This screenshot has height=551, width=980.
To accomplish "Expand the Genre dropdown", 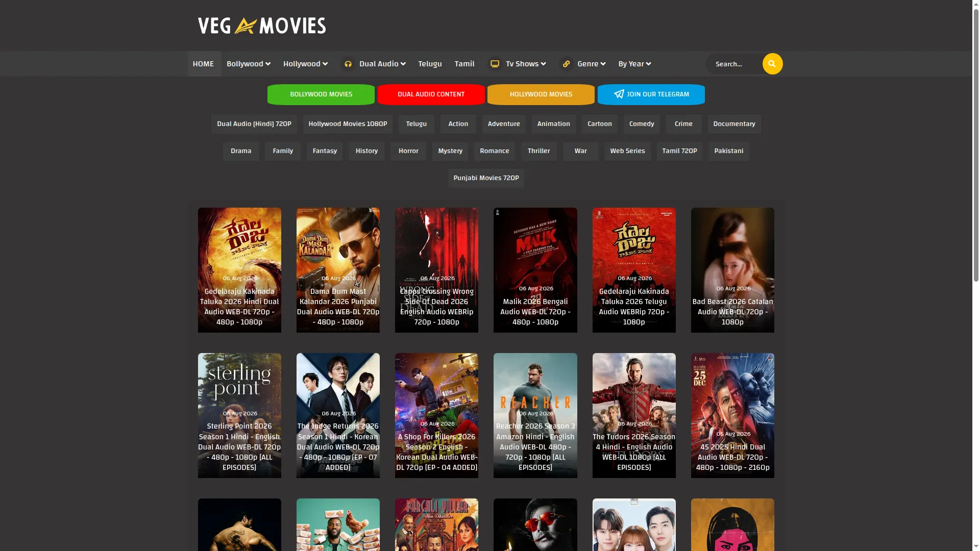I will [x=592, y=64].
